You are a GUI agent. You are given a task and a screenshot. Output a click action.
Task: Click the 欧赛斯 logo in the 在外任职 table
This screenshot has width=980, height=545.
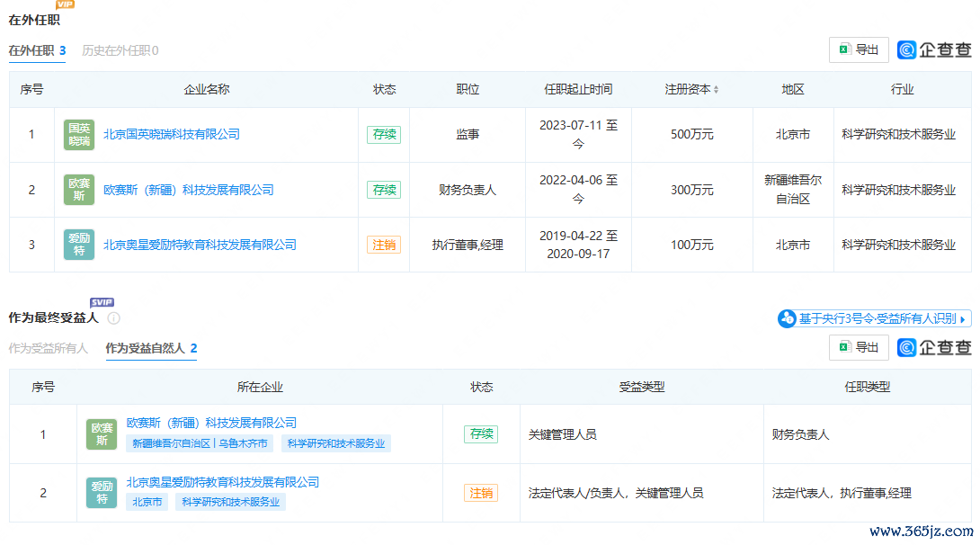click(79, 190)
